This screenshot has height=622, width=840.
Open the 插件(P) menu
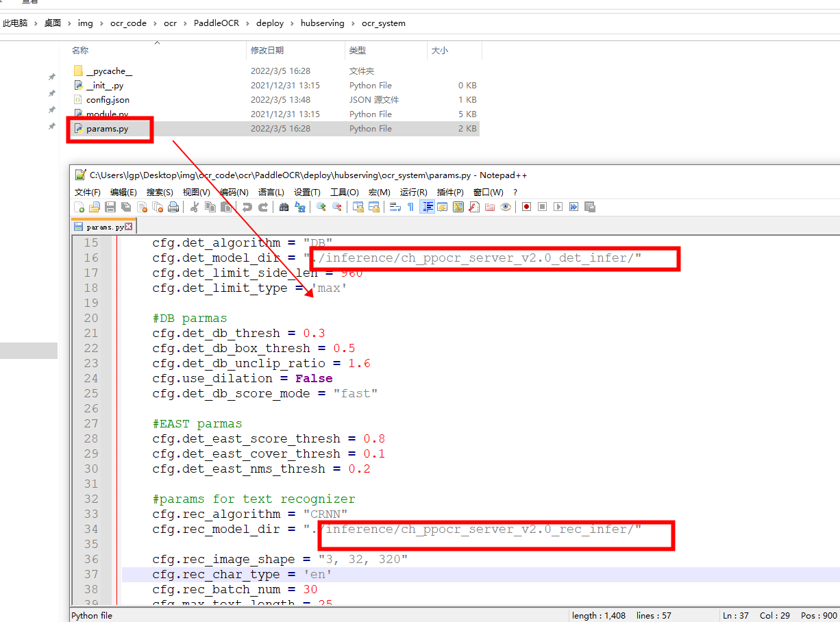tap(450, 192)
